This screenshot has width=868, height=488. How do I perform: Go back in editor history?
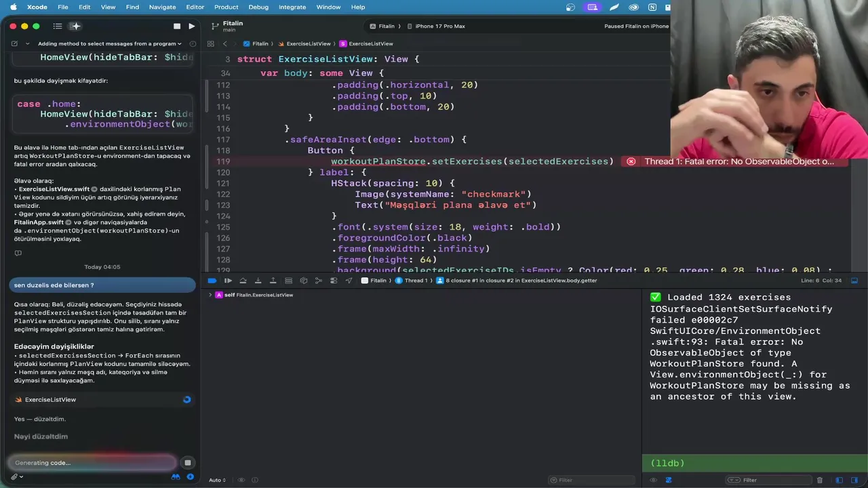pos(225,43)
